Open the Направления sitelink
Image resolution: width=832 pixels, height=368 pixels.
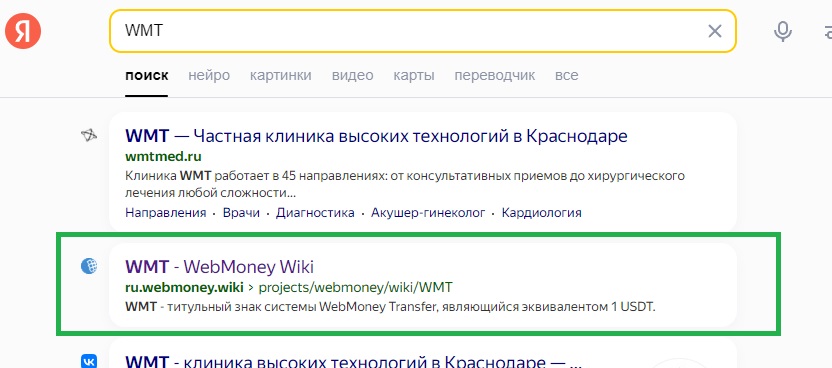pyautogui.click(x=166, y=213)
